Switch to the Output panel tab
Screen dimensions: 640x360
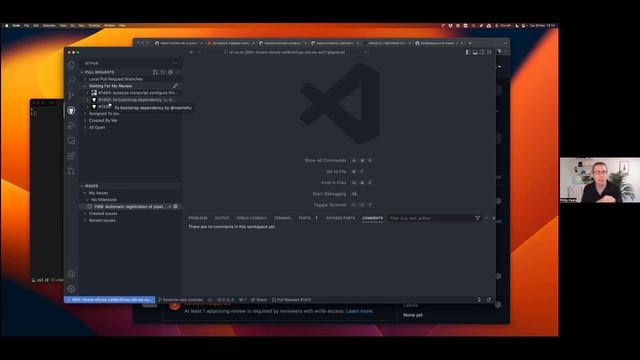(222, 218)
